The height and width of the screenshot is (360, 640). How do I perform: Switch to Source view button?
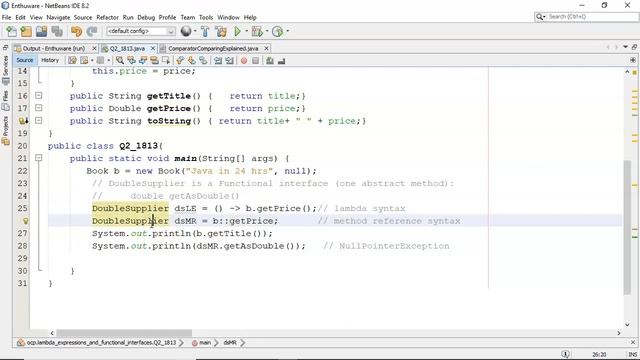(24, 60)
